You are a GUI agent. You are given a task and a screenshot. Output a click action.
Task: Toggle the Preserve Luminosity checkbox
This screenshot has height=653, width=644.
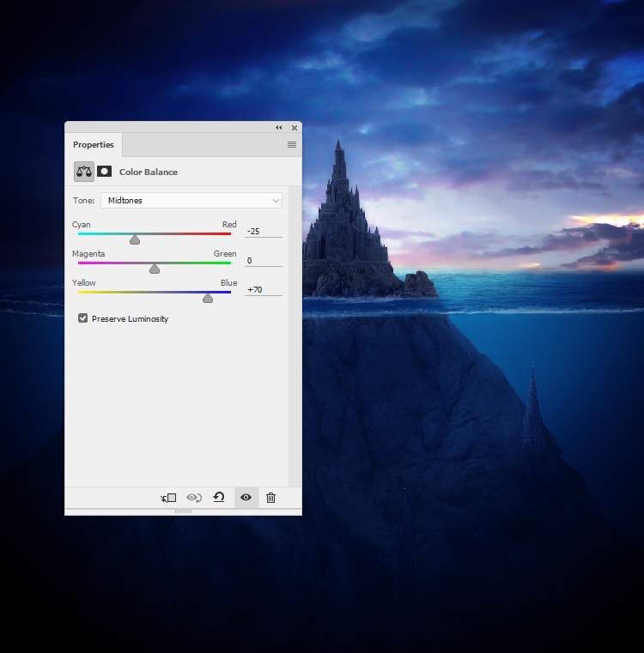82,318
